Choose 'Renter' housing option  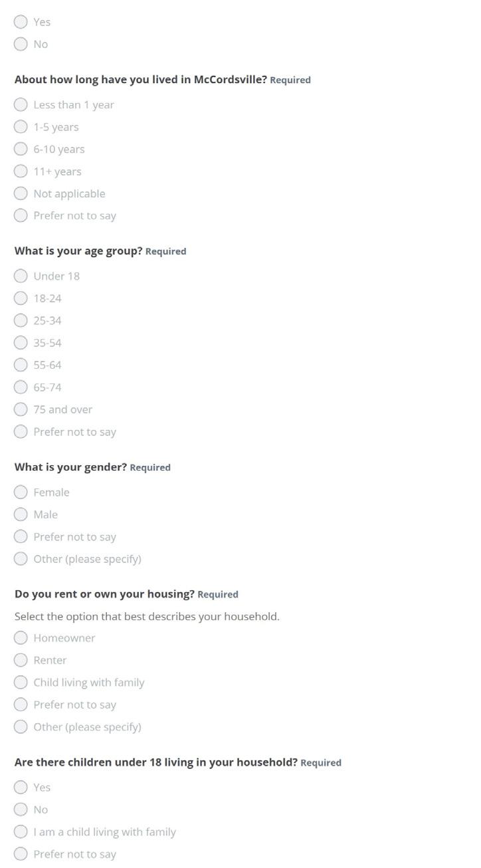coord(21,660)
